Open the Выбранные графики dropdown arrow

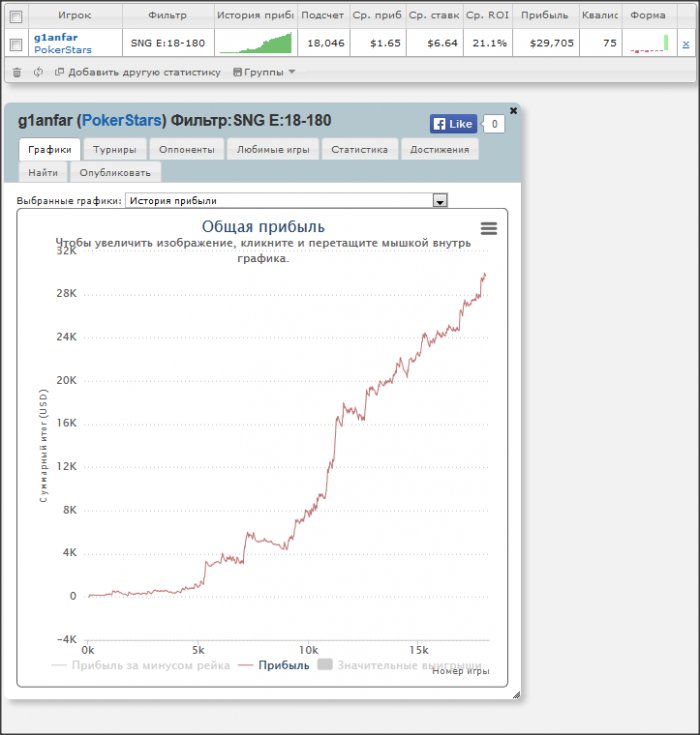440,201
